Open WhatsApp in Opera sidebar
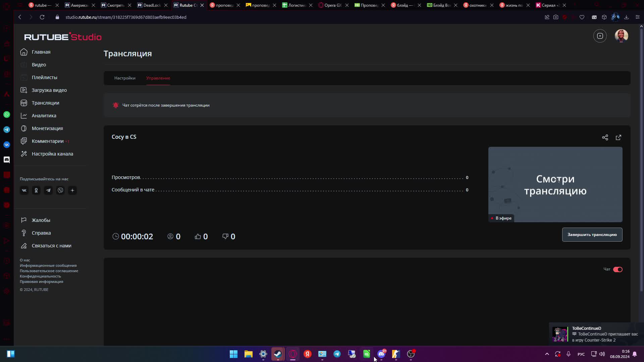644x362 pixels. coord(7,115)
